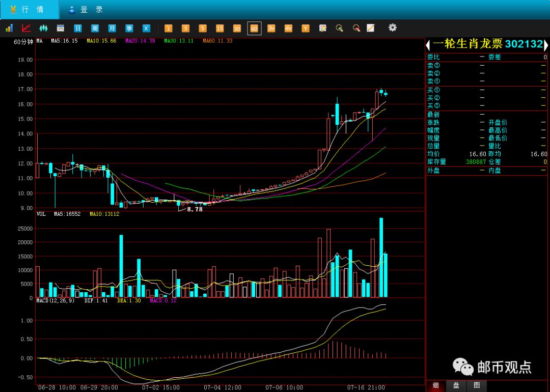Screen dimensions: 550x392
Task: Zoom in the chart with magnifier plus
Action: click(x=339, y=28)
